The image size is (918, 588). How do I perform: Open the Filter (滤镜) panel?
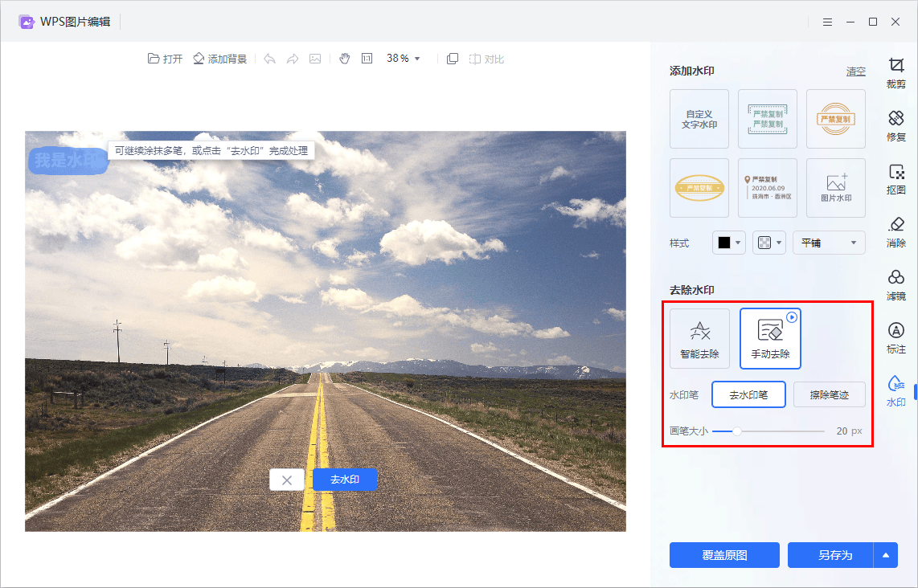click(x=895, y=284)
